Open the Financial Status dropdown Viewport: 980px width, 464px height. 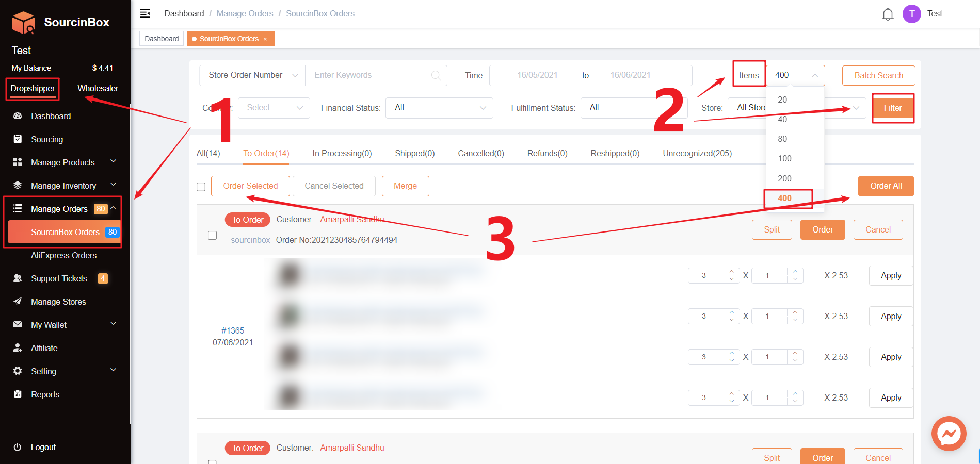pyautogui.click(x=439, y=108)
